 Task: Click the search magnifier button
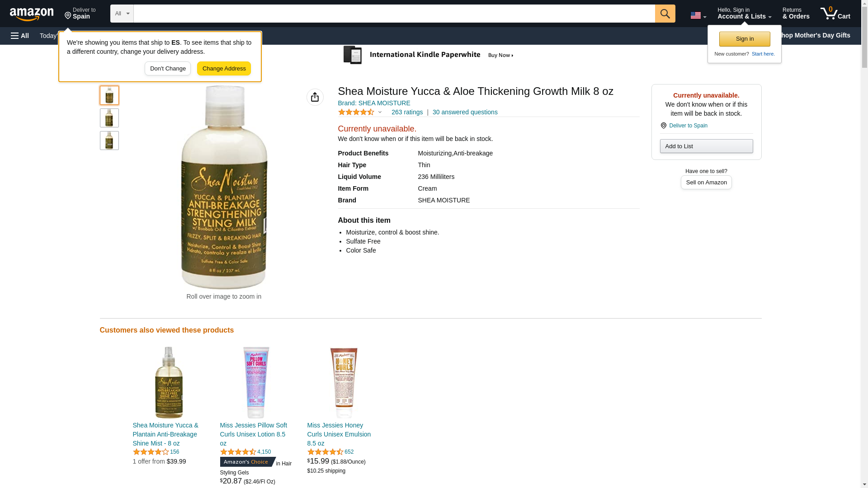(x=665, y=14)
